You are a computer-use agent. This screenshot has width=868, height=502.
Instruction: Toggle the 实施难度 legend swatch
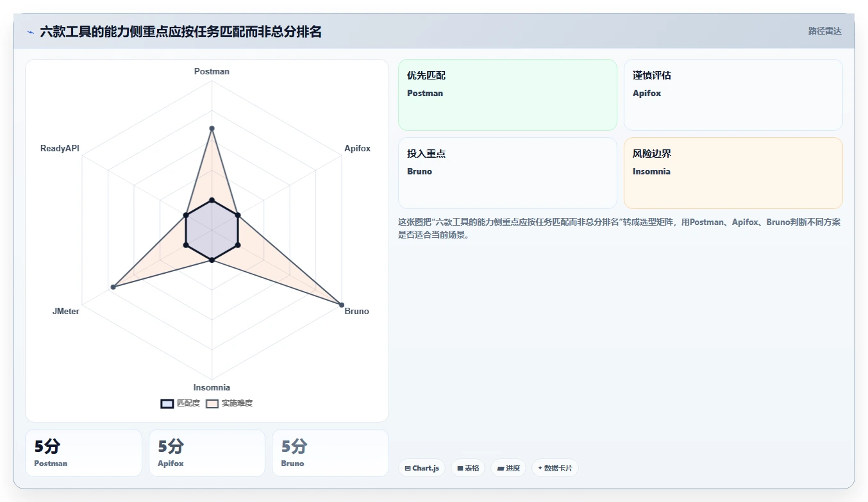pyautogui.click(x=212, y=403)
